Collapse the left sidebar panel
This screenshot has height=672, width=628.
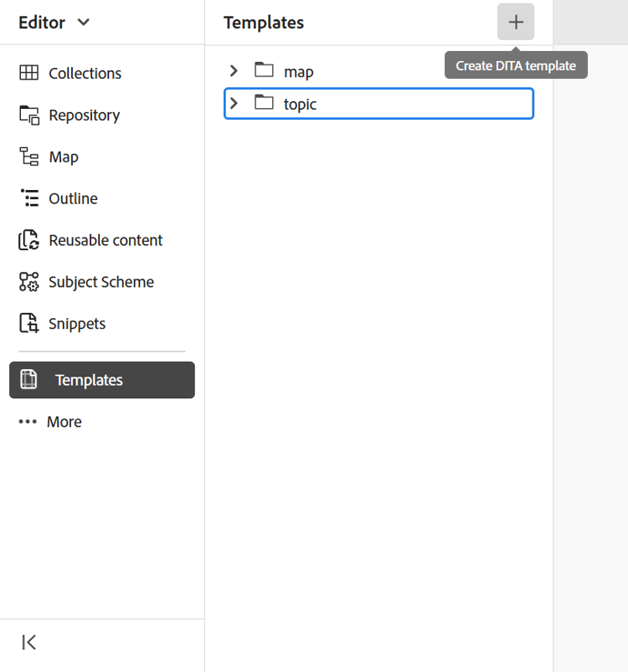click(29, 642)
